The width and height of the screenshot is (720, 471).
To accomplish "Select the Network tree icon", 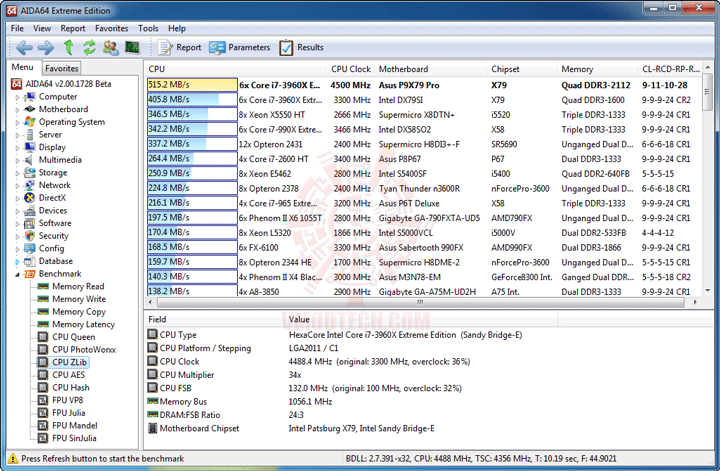I will (x=30, y=185).
